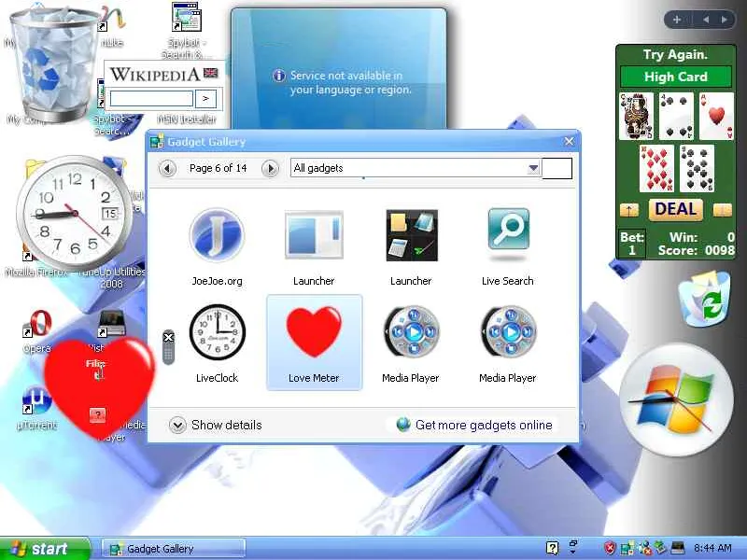This screenshot has height=560, width=747.
Task: Click the question mark button on the heart gadget
Action: [97, 415]
